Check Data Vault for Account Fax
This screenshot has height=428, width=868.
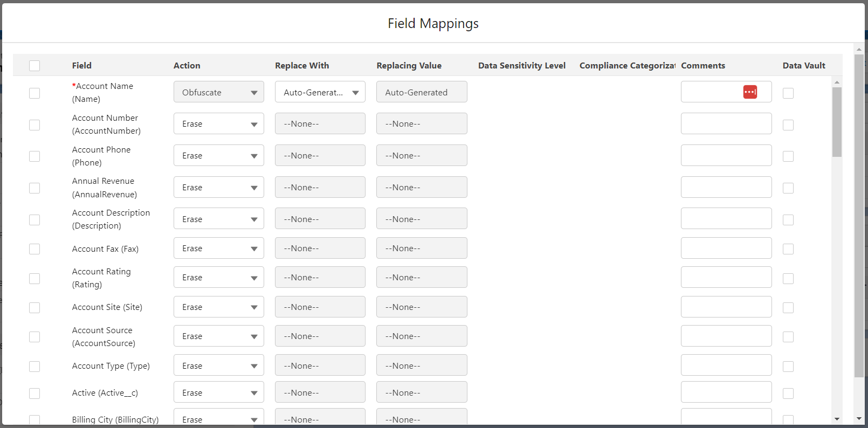[788, 249]
